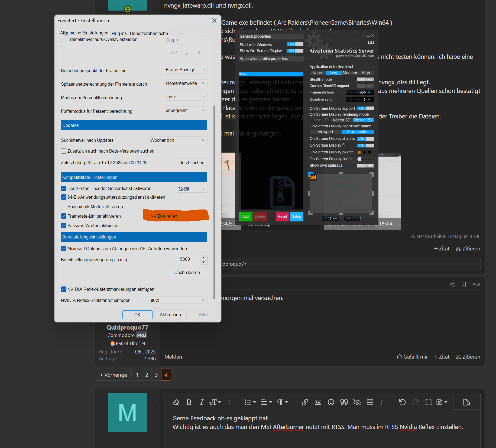
Task: Open the disabled Graph dropdown
Action: (186, 40)
